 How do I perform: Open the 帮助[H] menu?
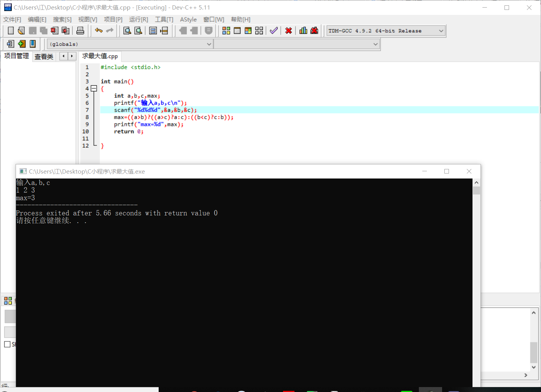pyautogui.click(x=240, y=19)
